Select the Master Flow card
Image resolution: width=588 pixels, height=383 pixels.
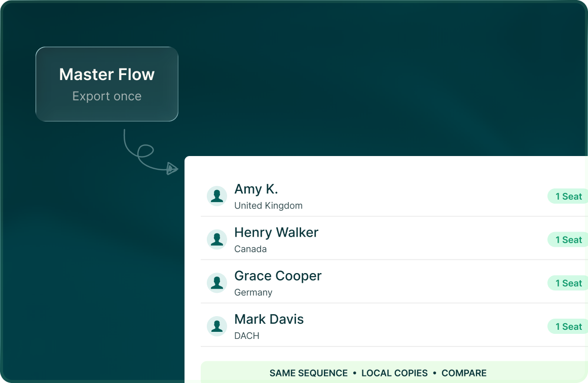pos(107,84)
